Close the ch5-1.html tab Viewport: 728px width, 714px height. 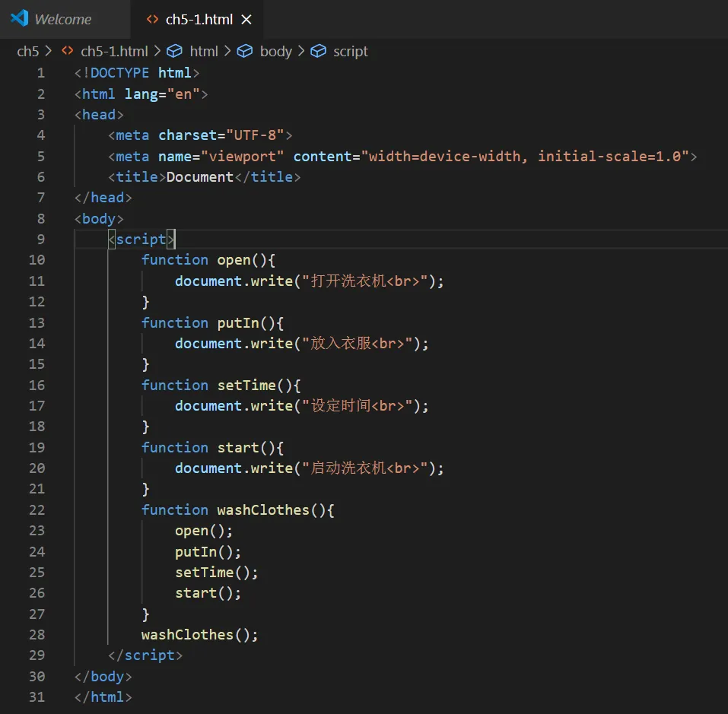(246, 20)
